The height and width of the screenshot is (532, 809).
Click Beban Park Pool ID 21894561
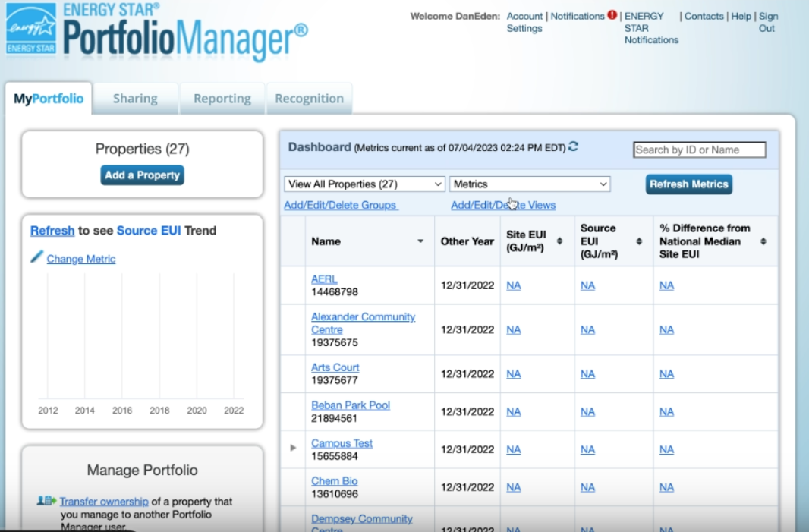(x=335, y=418)
